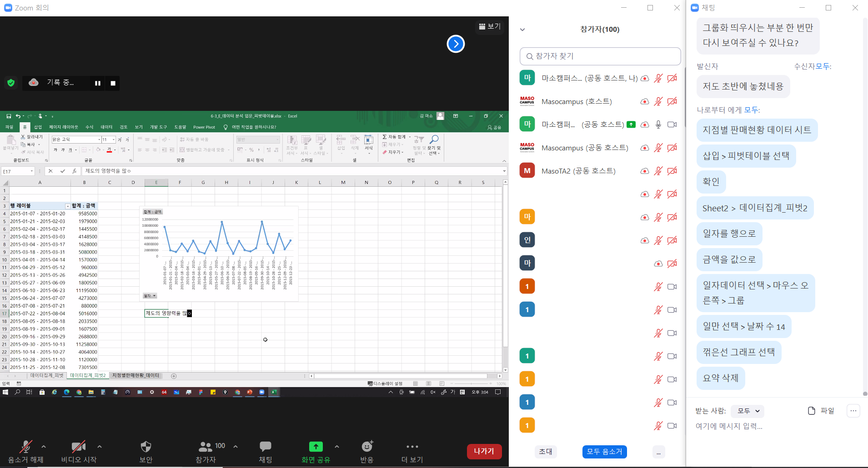Open Reactions (반응) emoji icon
Image resolution: width=868 pixels, height=468 pixels.
[x=367, y=447]
